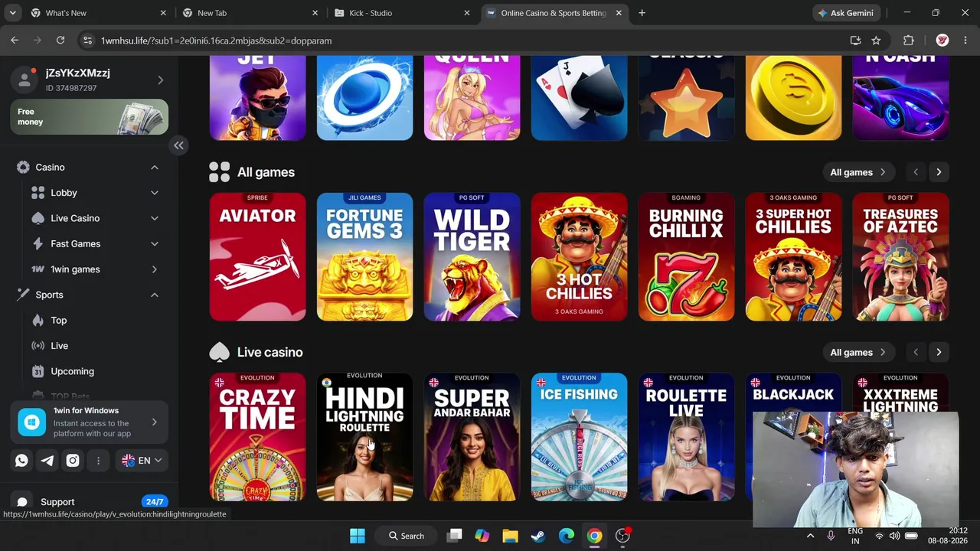980x551 pixels.
Task: Open Task View on the taskbar
Action: [x=454, y=536]
